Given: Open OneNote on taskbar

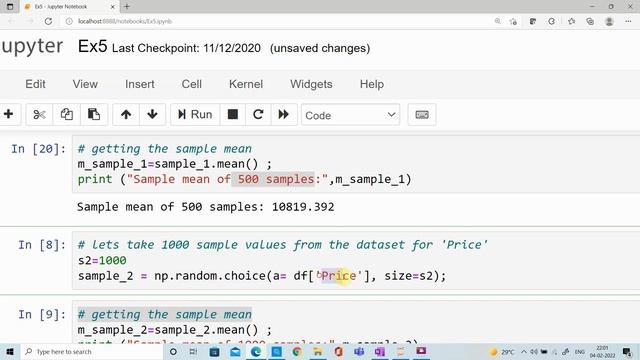Looking at the screenshot, I should [x=380, y=351].
